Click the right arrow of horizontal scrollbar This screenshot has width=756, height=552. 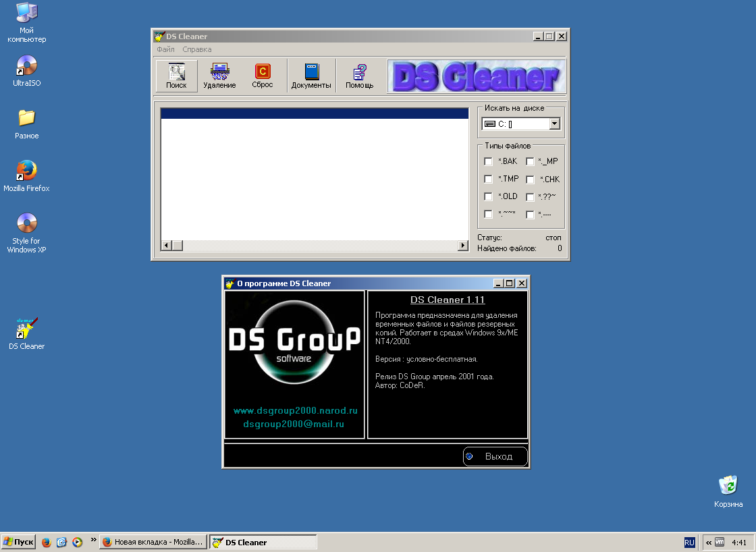462,246
